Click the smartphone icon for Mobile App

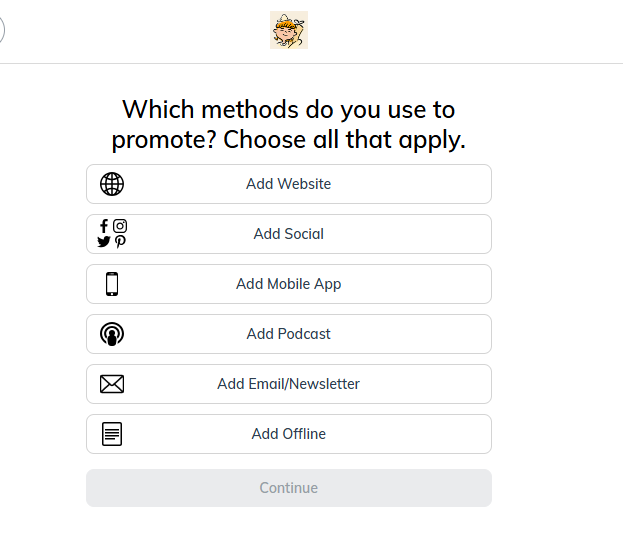pos(112,284)
